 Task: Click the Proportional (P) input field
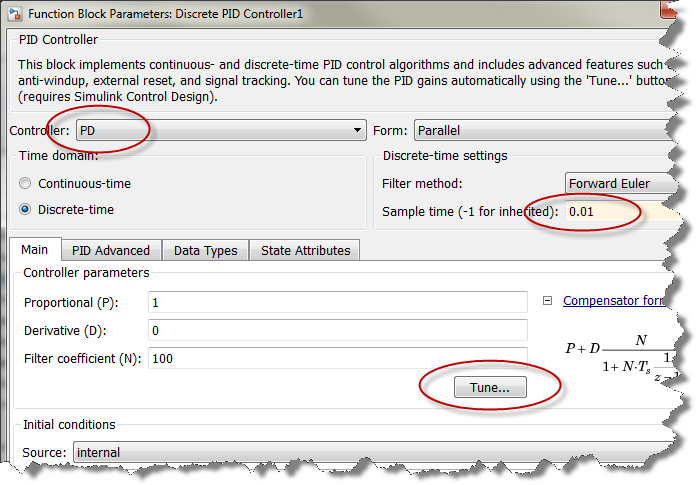[337, 302]
